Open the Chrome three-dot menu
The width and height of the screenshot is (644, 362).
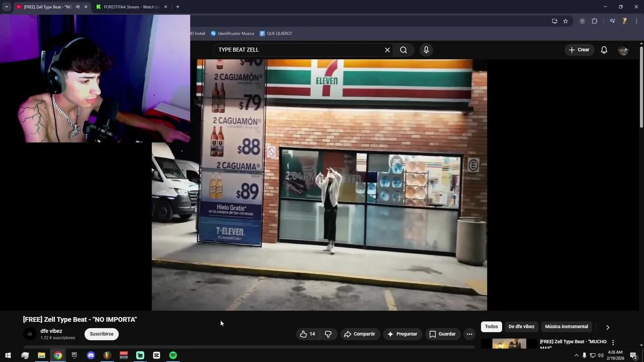pos(636,21)
